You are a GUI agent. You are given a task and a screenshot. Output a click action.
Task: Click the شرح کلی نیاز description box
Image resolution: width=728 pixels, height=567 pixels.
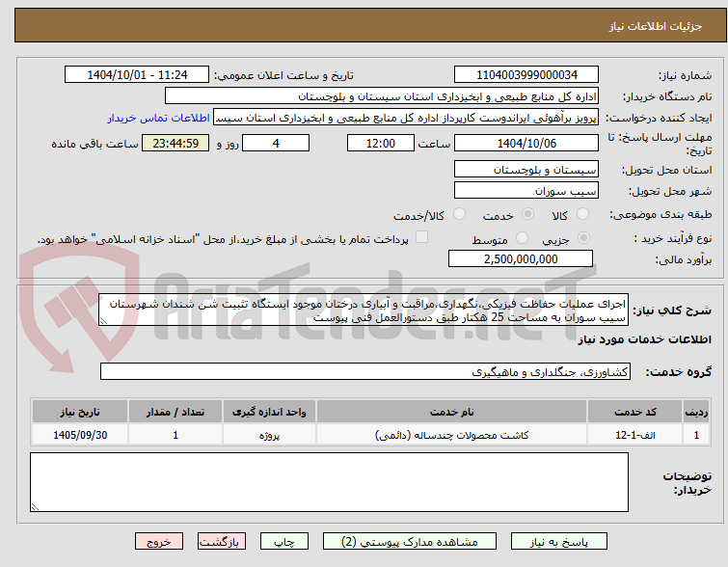(x=364, y=310)
